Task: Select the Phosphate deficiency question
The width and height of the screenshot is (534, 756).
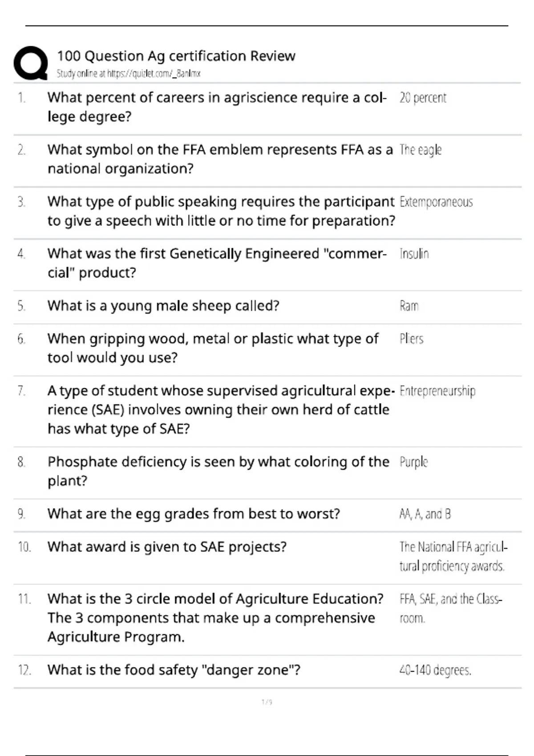Action: pos(218,471)
